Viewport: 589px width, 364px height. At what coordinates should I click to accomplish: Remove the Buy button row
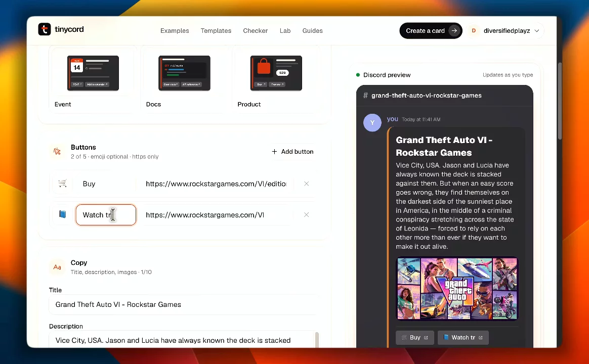click(307, 184)
